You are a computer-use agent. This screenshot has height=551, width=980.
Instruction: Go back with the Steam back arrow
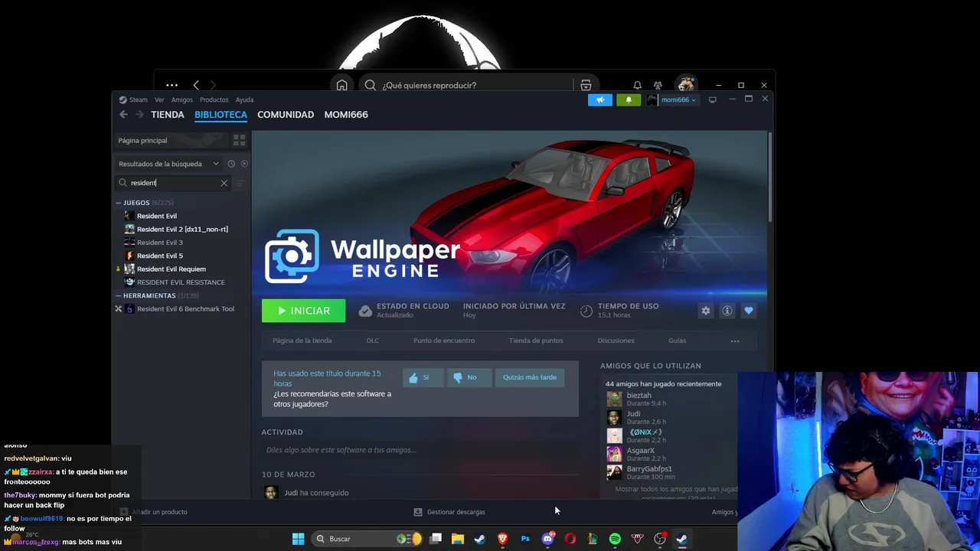pos(123,114)
